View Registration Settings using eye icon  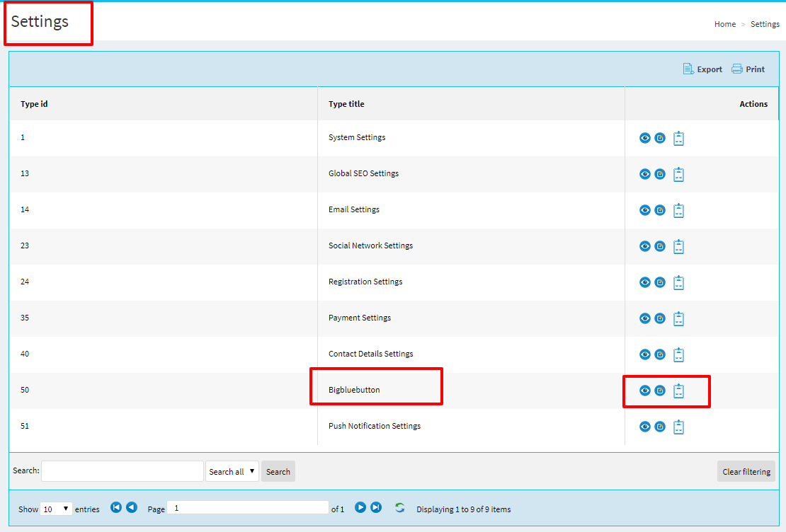644,282
